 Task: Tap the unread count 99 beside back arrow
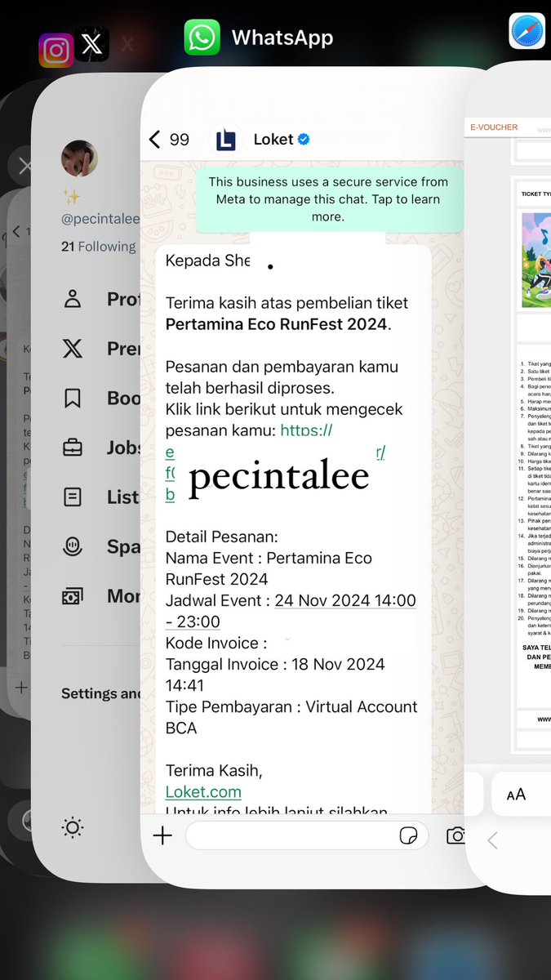pyautogui.click(x=180, y=140)
